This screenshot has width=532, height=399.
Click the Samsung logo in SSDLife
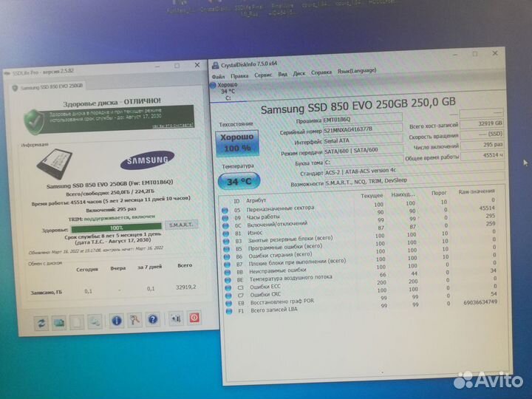[147, 160]
